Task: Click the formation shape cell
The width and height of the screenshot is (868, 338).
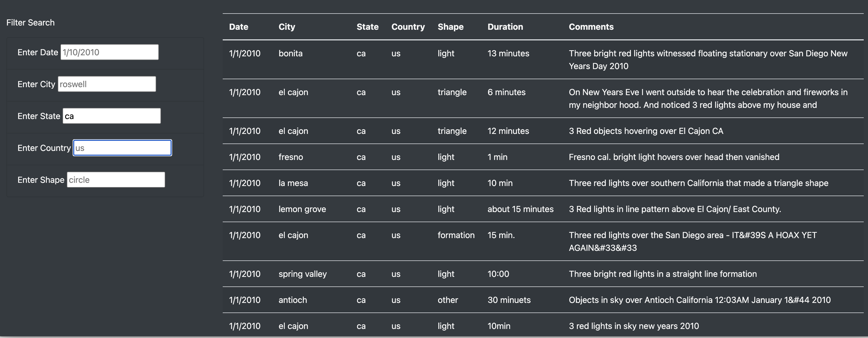Action: click(x=456, y=235)
